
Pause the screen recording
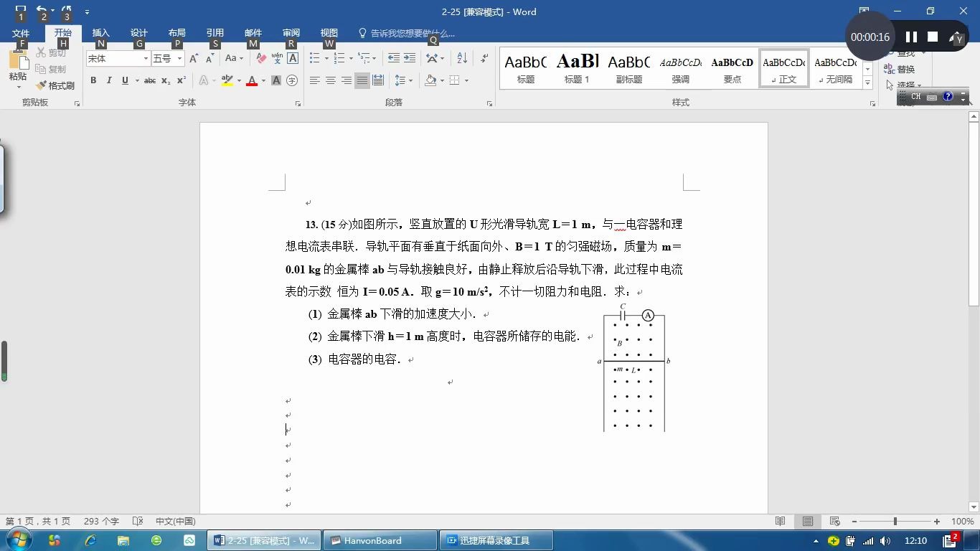[x=911, y=35]
